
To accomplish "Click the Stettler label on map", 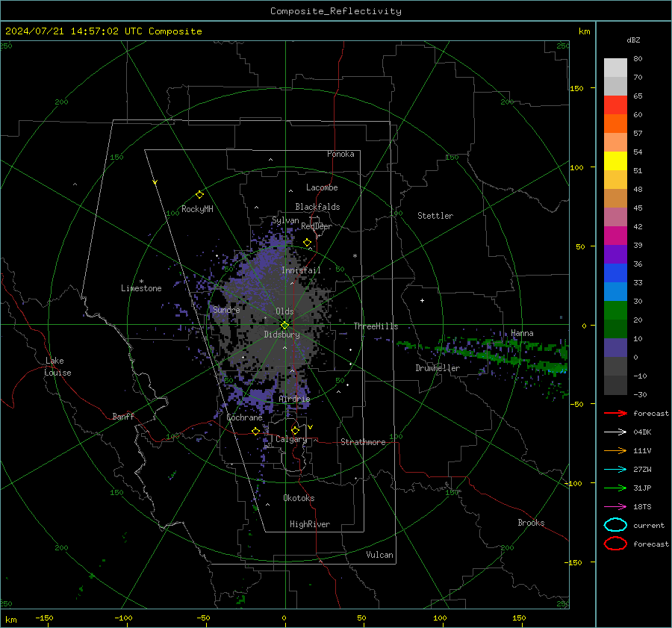I will tap(435, 216).
